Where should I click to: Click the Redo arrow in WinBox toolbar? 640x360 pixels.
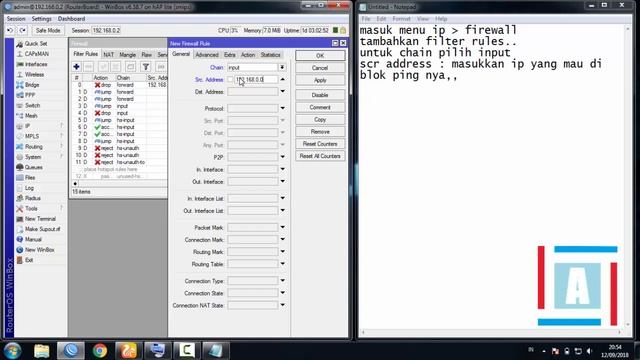click(x=23, y=31)
